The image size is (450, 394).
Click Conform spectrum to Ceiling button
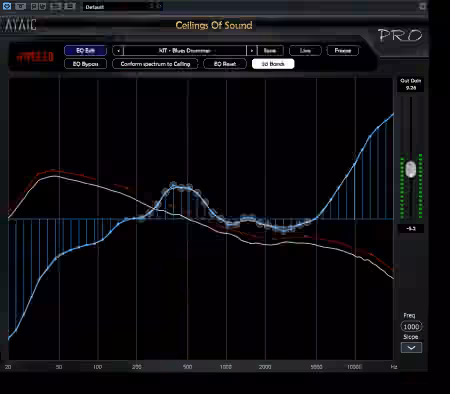(155, 64)
